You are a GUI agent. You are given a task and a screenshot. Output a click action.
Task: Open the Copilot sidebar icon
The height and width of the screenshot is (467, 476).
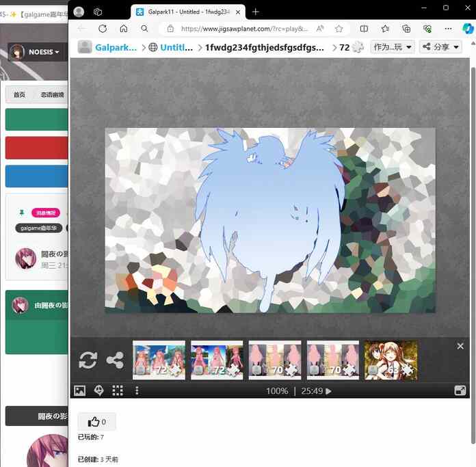pyautogui.click(x=468, y=29)
